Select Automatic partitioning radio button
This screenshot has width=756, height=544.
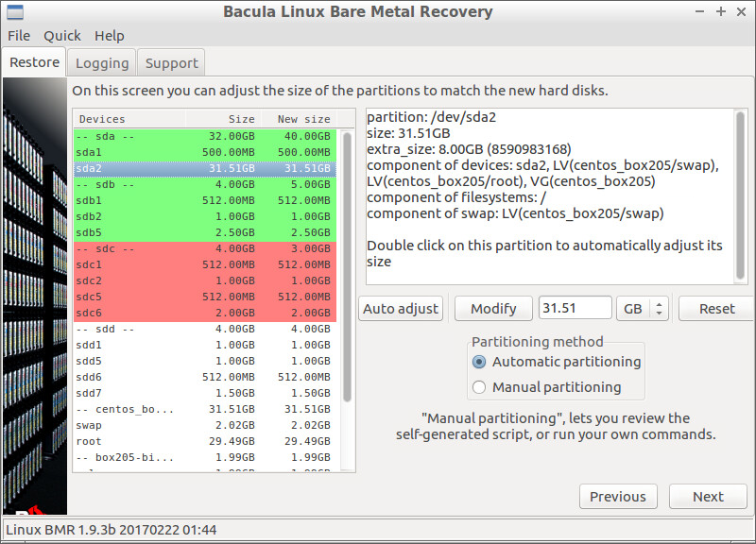[557, 362]
